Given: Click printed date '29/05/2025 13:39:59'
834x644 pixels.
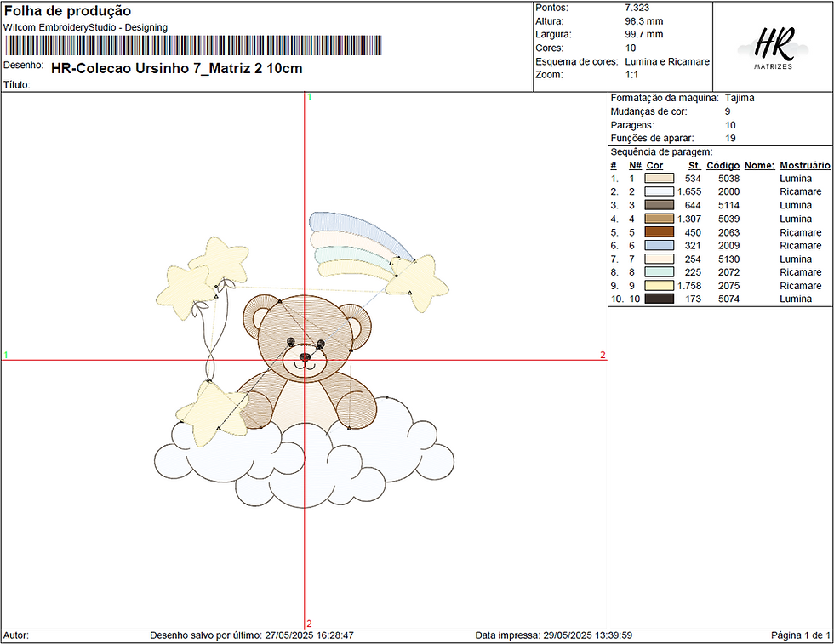Looking at the screenshot, I should point(588,635).
